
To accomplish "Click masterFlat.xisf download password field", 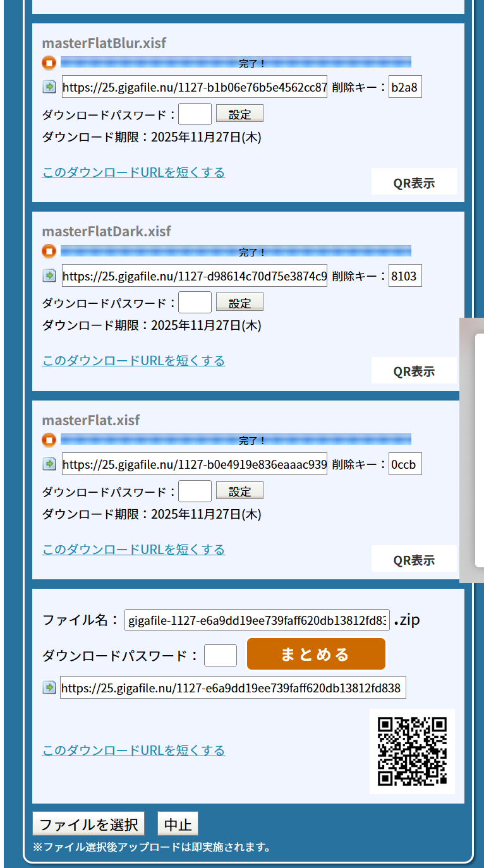I will click(x=195, y=491).
